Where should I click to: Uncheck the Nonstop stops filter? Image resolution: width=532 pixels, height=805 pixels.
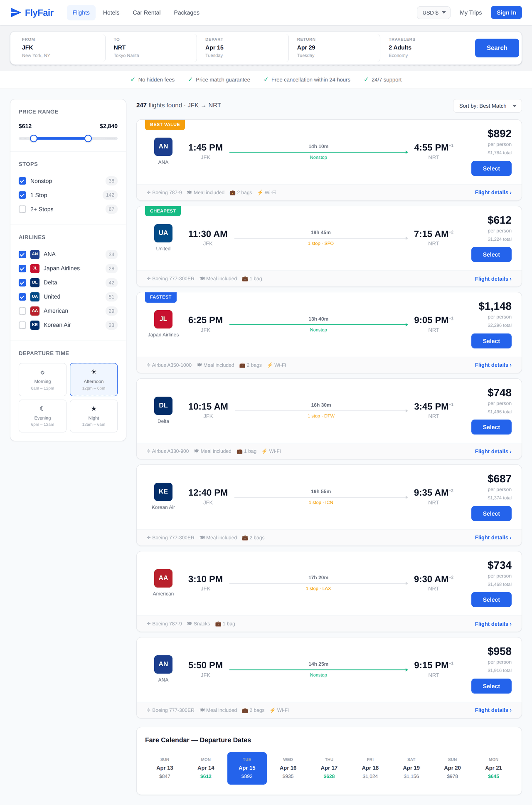coord(22,181)
